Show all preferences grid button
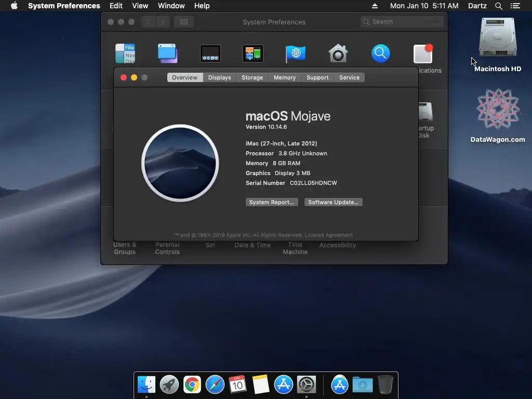532x399 pixels. 184,22
